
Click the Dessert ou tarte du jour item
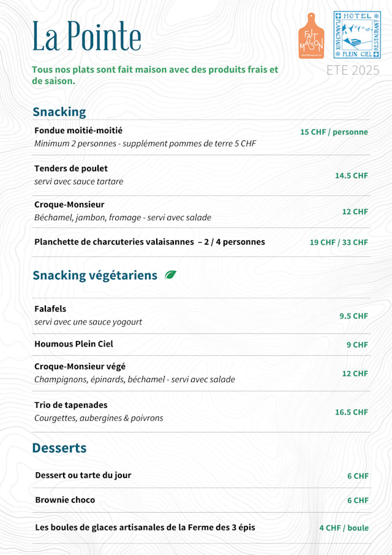83,475
